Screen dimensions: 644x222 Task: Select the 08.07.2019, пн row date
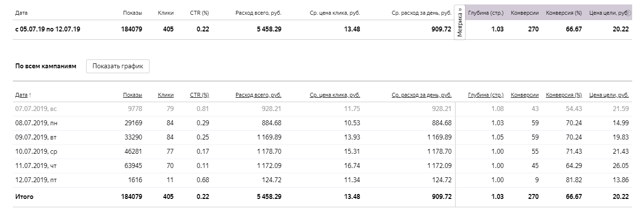pos(33,123)
